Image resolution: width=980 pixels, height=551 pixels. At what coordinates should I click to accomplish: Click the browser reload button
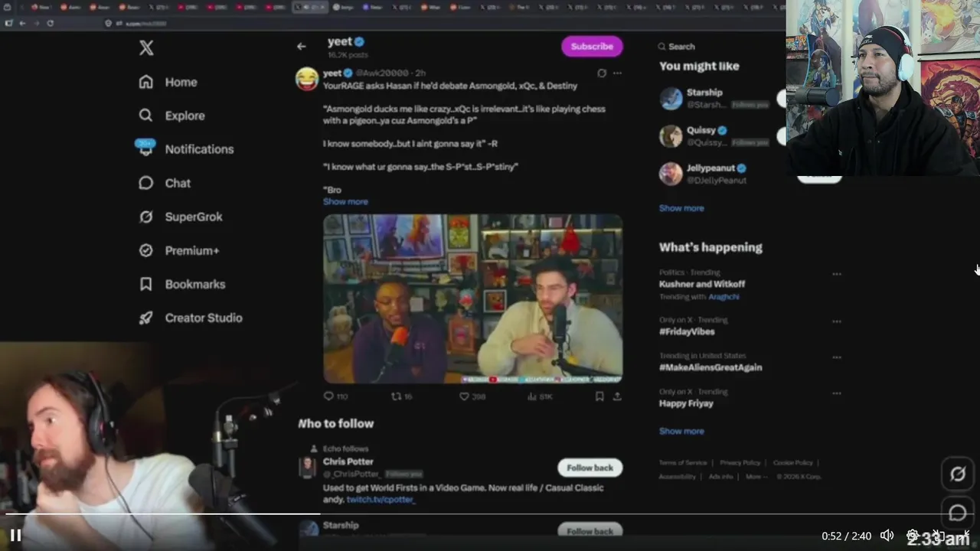[x=51, y=23]
